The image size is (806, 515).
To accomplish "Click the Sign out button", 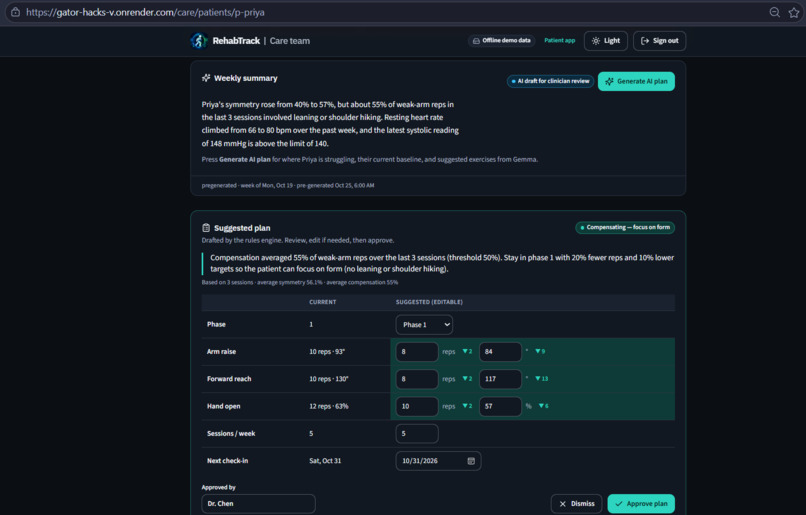I will [660, 41].
